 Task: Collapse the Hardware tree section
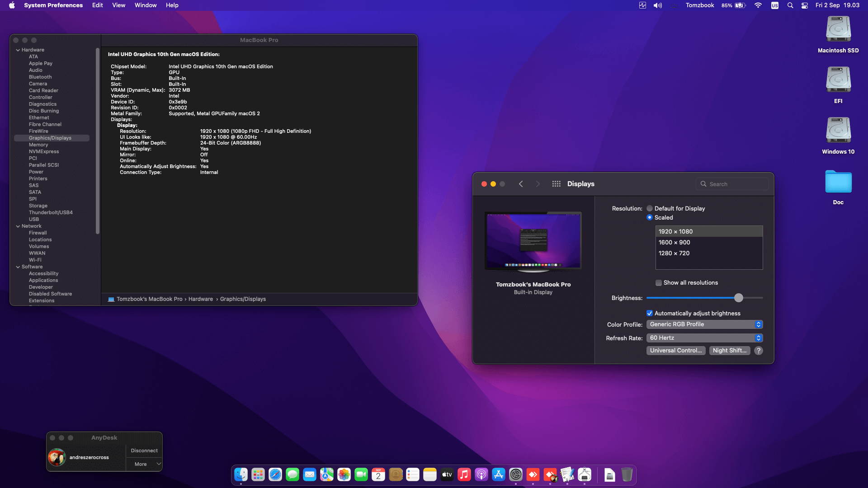(x=18, y=50)
